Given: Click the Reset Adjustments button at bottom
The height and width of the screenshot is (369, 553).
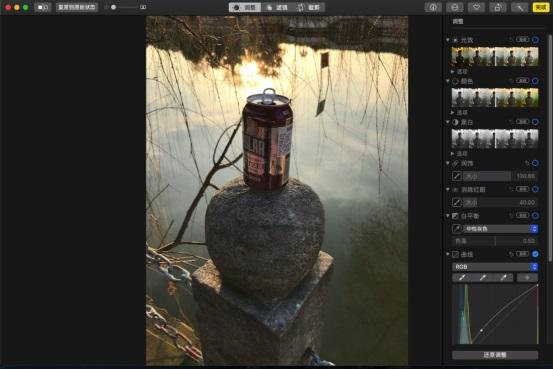Looking at the screenshot, I should pyautogui.click(x=495, y=355).
